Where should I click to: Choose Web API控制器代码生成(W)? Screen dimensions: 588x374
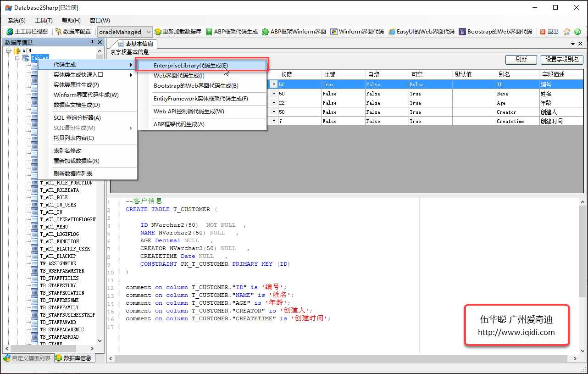pos(202,112)
